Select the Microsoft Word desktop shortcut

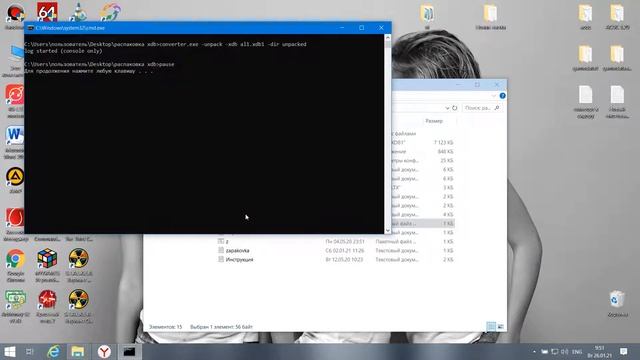pyautogui.click(x=15, y=142)
